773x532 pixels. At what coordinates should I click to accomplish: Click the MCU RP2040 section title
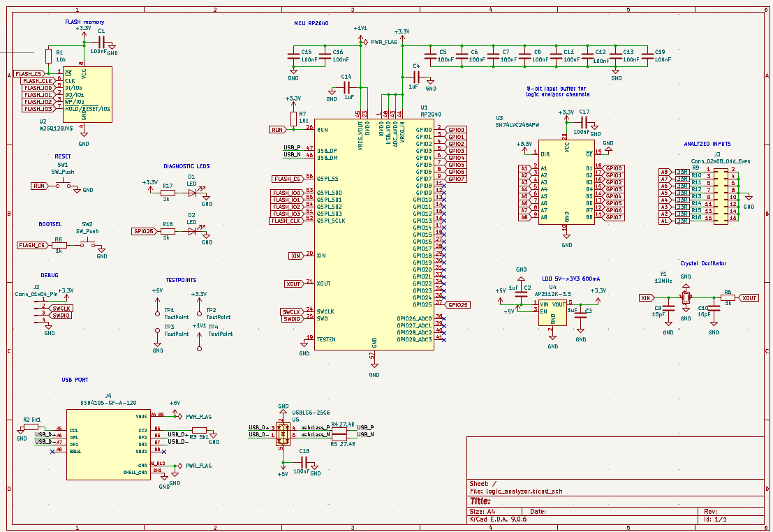[x=311, y=23]
